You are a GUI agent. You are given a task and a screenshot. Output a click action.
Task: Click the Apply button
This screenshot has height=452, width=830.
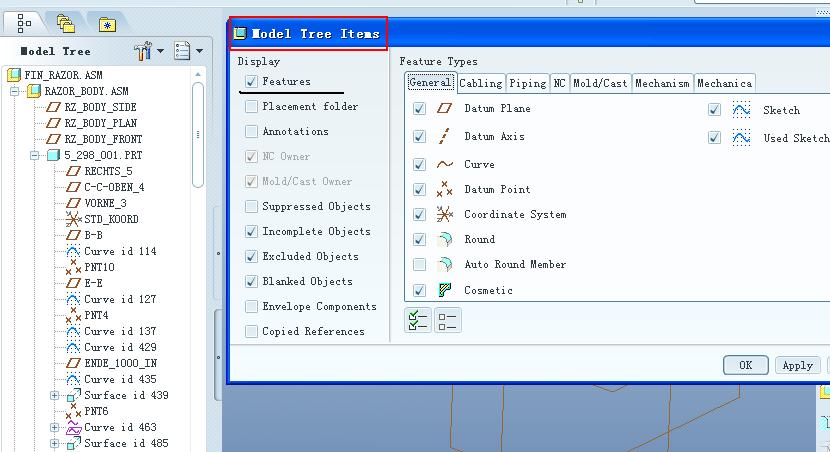(x=797, y=365)
